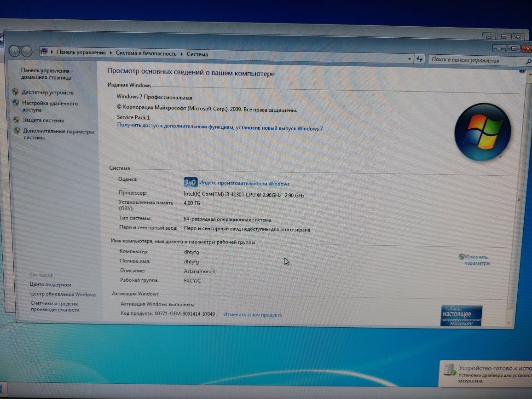Click the computer icon in address bar
This screenshot has height=399, width=532.
(44, 52)
